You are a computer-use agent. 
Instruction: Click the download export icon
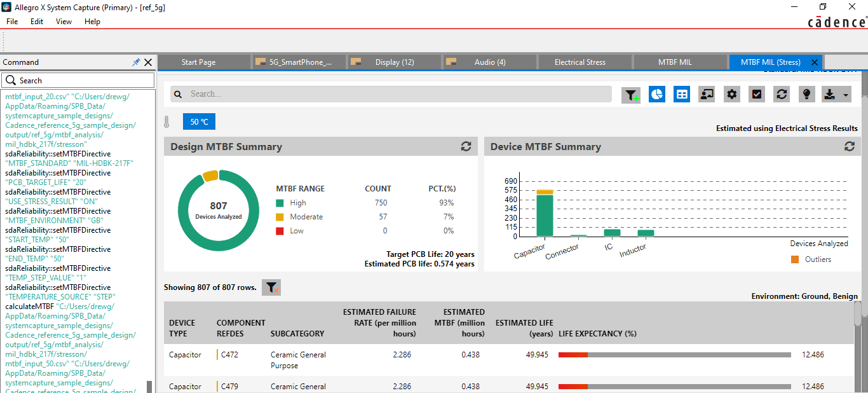[x=829, y=94]
